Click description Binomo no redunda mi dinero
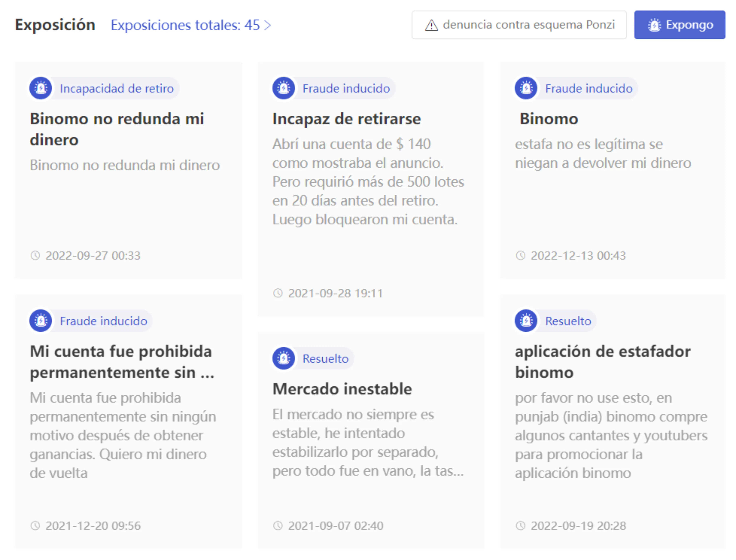 point(125,165)
